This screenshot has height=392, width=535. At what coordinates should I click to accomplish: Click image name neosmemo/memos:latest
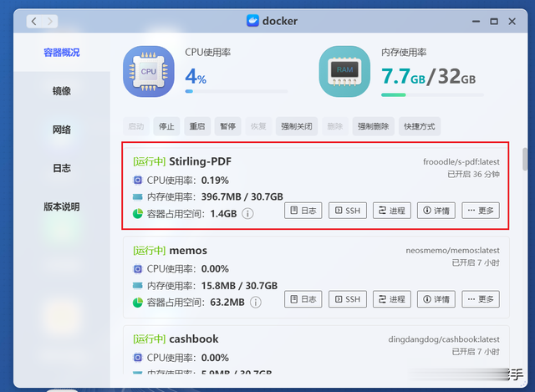pos(453,251)
